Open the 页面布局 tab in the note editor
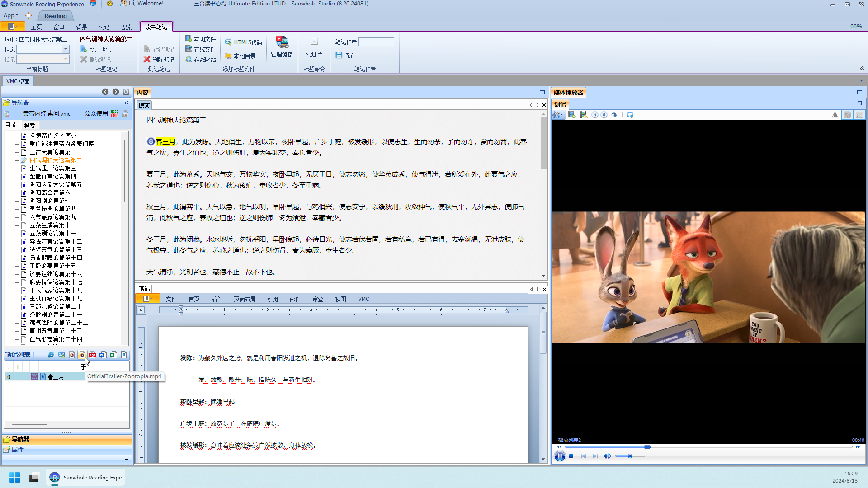The image size is (868, 488). pos(245,299)
